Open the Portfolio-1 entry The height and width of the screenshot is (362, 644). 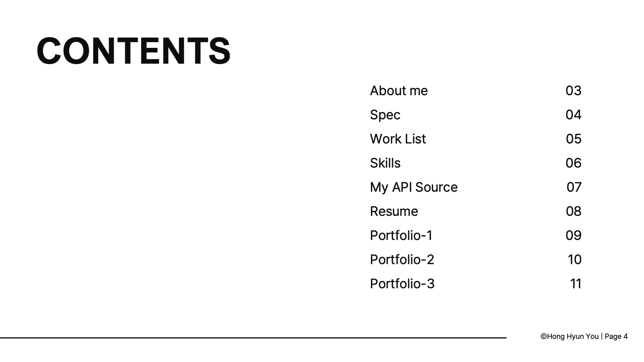click(401, 235)
